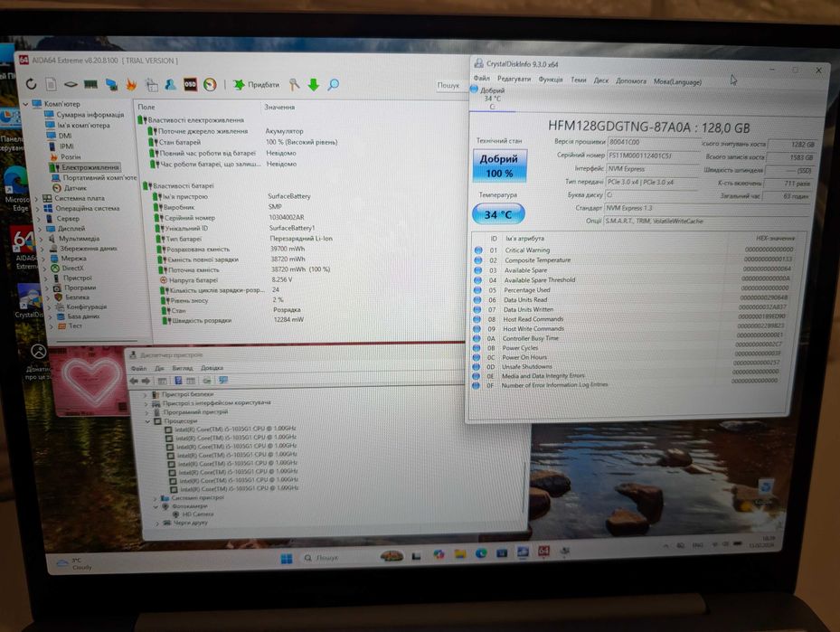Open the Windows Start menu on taskbar
This screenshot has width=840, height=632.
point(287,559)
